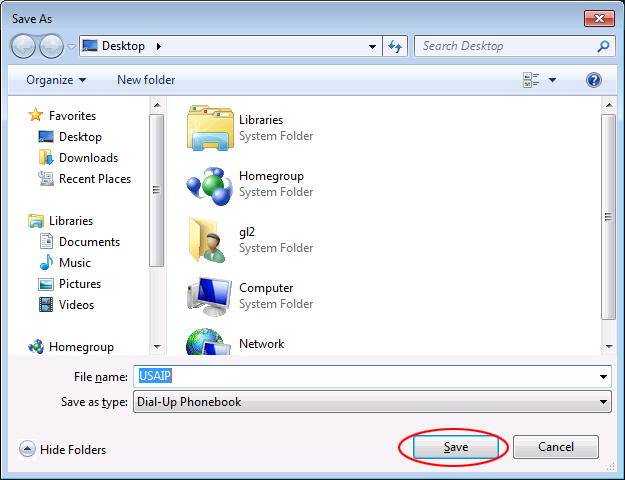Image resolution: width=625 pixels, height=480 pixels.
Task: Select the gl2 item label
Action: (247, 232)
